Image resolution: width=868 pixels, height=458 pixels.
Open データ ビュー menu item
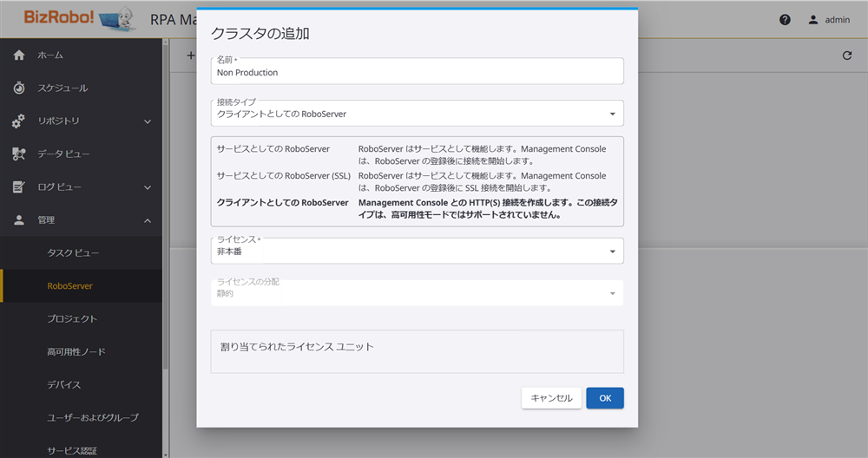(x=82, y=154)
